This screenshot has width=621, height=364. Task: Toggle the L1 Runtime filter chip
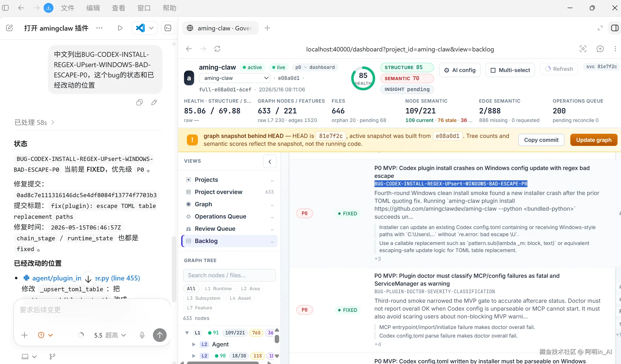218,289
